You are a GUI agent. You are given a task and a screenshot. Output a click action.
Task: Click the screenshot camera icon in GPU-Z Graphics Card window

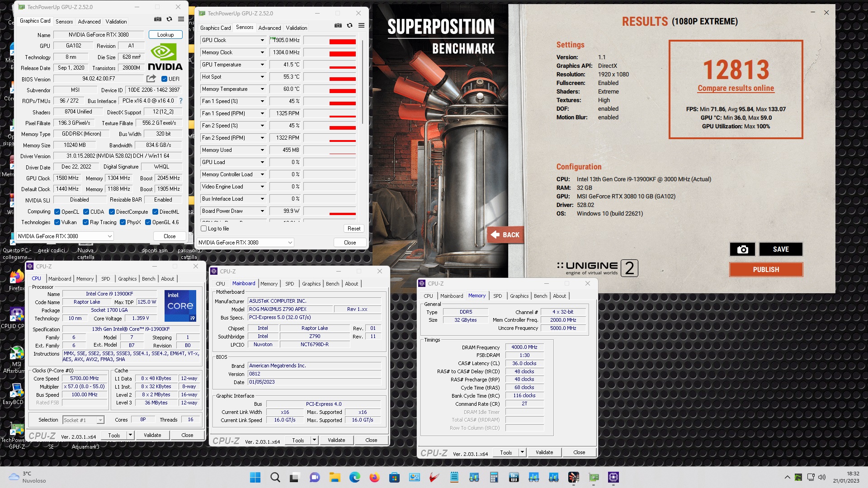[x=157, y=19]
